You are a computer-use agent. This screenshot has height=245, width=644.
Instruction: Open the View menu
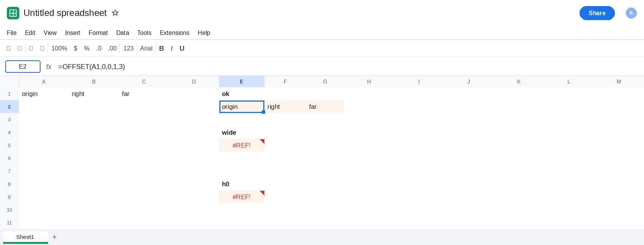[x=50, y=33]
